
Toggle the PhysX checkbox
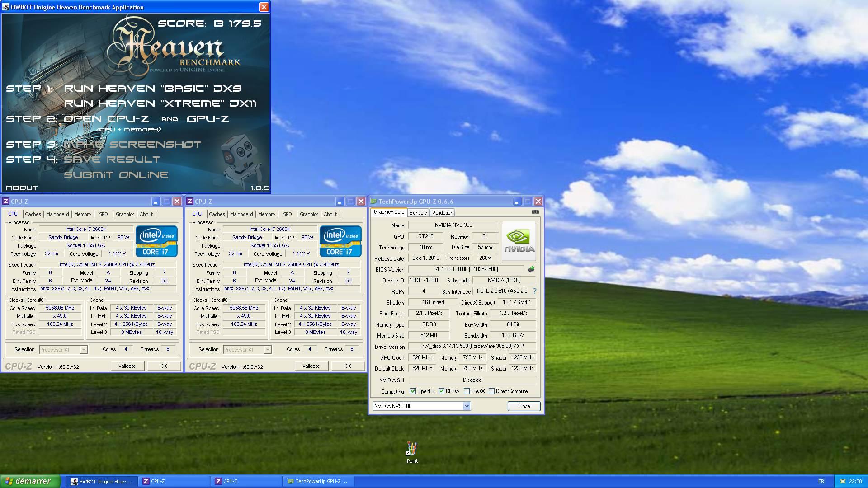[467, 391]
